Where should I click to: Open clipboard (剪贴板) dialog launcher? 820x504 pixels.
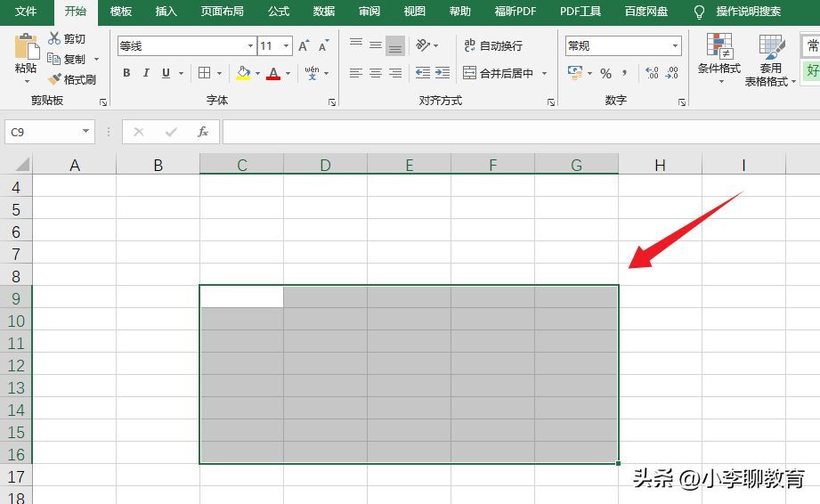pyautogui.click(x=103, y=102)
